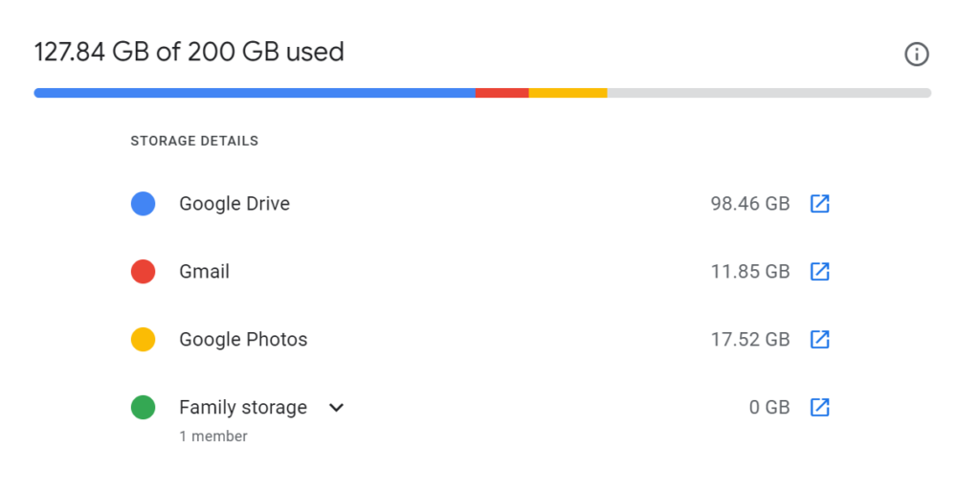Image resolution: width=980 pixels, height=493 pixels.
Task: Select the Google Drive label
Action: point(234,204)
